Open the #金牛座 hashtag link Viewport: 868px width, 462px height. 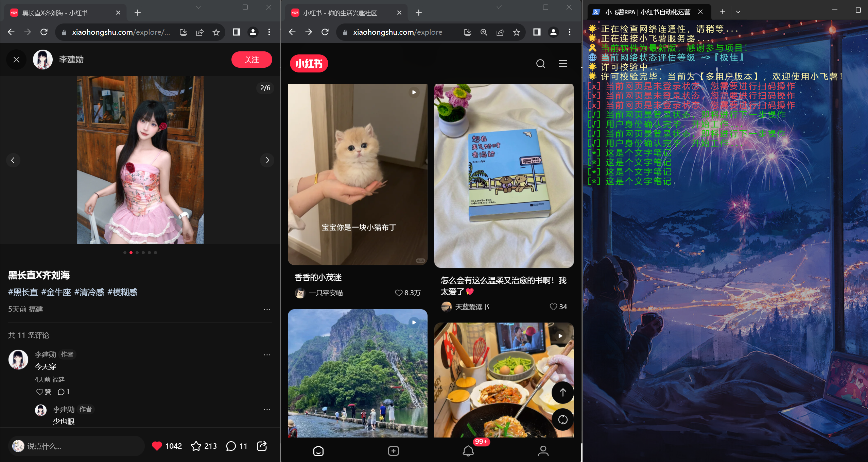[56, 292]
